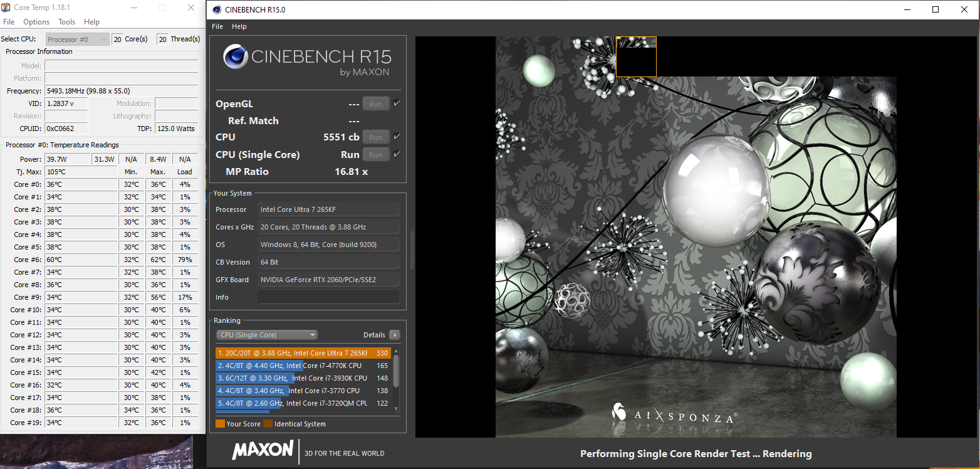Select ranking entry 2, Intel Core i7-4770K
Screen dimensions: 980x469
[303, 366]
